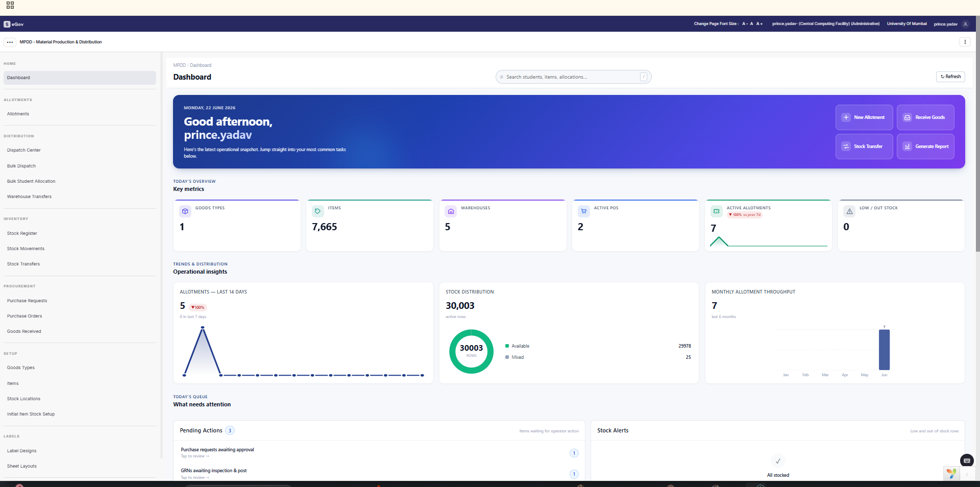The height and width of the screenshot is (487, 980).
Task: Click the 7,665 items value
Action: point(325,227)
